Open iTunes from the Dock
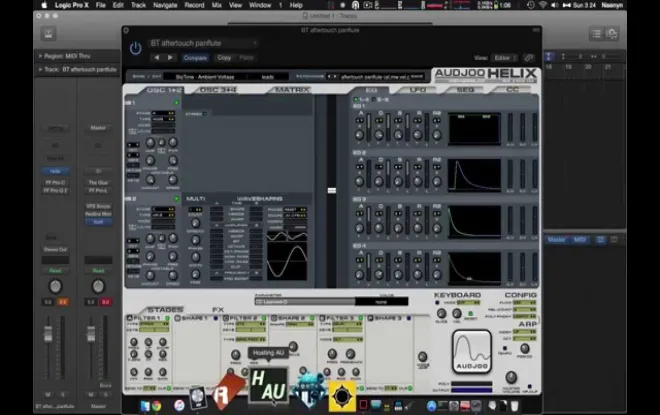 [x=179, y=406]
